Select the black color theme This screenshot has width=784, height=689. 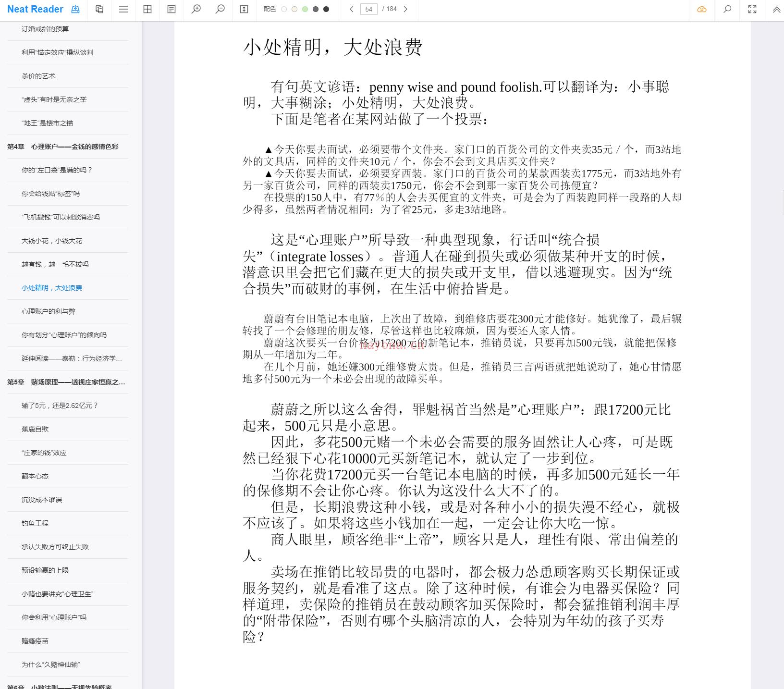point(326,9)
